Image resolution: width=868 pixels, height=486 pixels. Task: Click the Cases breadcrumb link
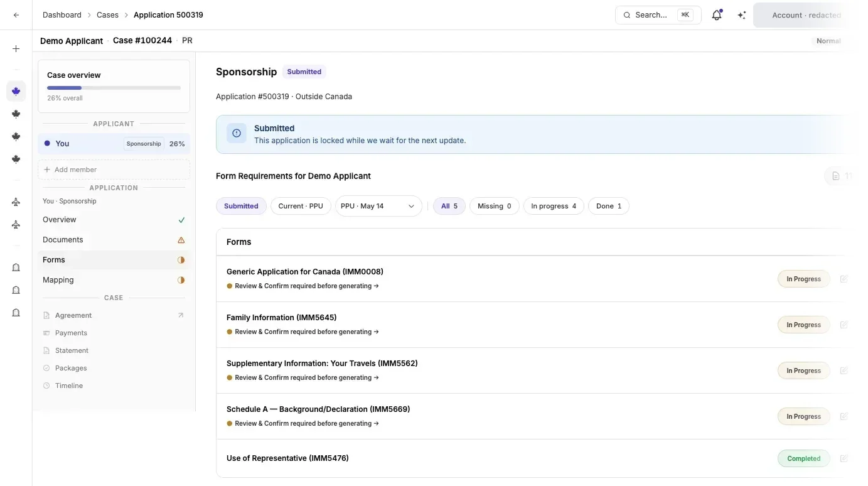point(107,15)
